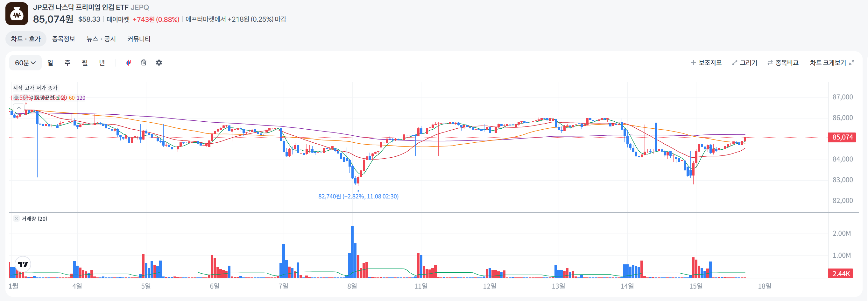
Task: Collapse the indicator legend chevron
Action: (x=19, y=108)
